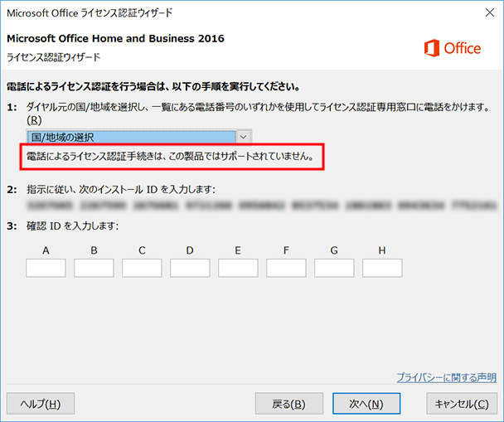This screenshot has height=422, width=504.
Task: Click confirmation ID field D
Action: pyautogui.click(x=190, y=268)
